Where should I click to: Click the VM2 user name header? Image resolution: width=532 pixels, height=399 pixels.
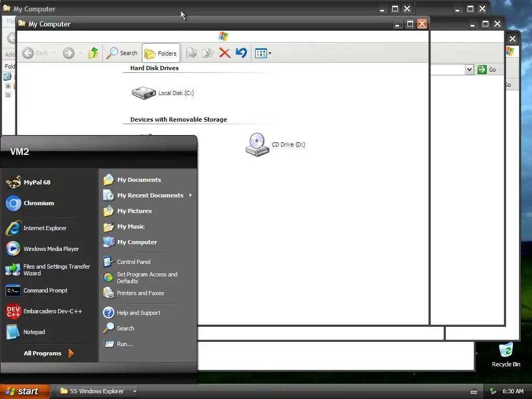pos(20,152)
